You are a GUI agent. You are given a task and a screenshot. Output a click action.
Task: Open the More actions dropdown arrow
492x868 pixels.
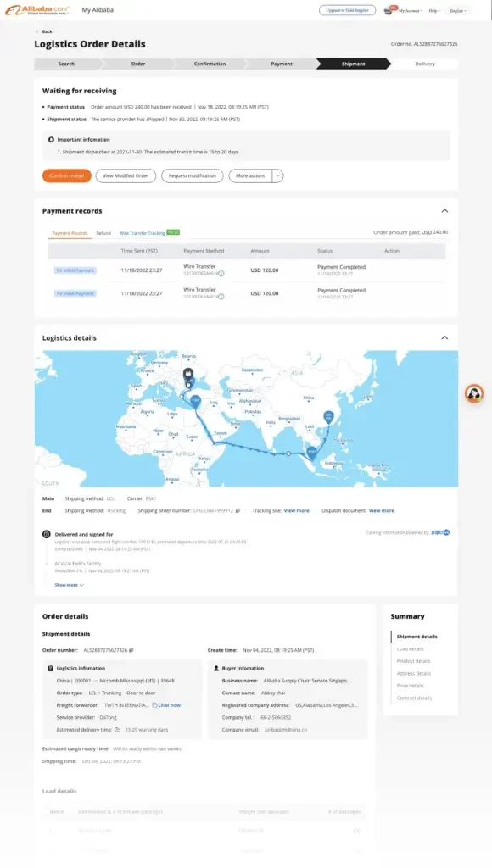(x=278, y=175)
